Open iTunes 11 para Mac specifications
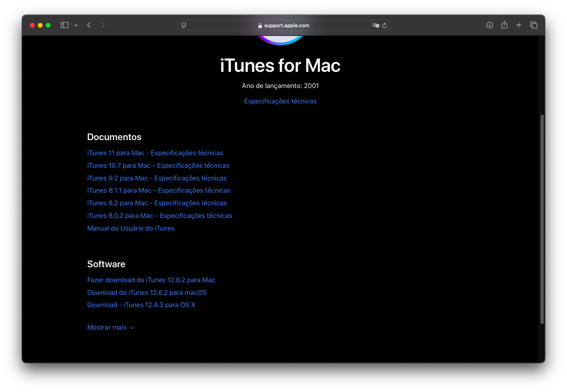Screen dimensions: 567x392 [x=155, y=153]
